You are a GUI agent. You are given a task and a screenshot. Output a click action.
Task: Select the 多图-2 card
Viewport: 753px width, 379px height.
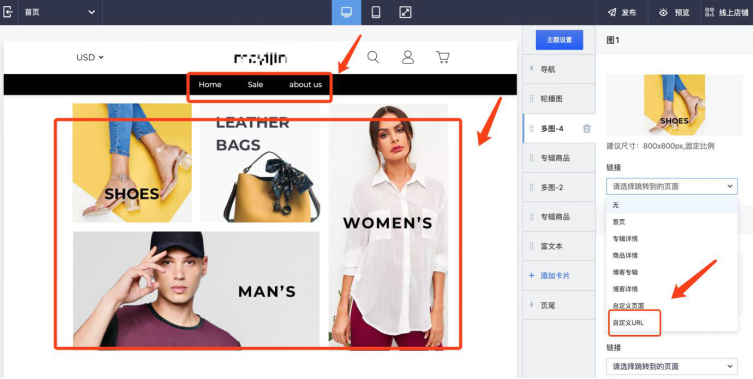(559, 187)
